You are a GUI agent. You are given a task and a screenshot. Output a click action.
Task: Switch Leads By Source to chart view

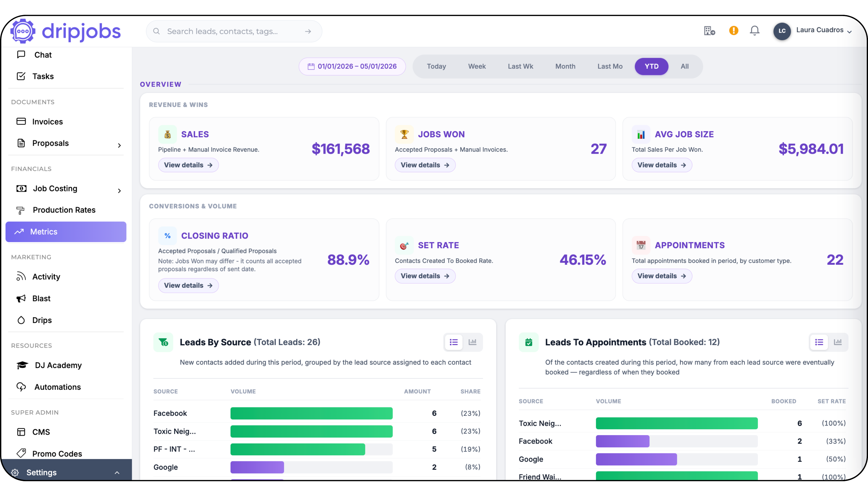[472, 342]
